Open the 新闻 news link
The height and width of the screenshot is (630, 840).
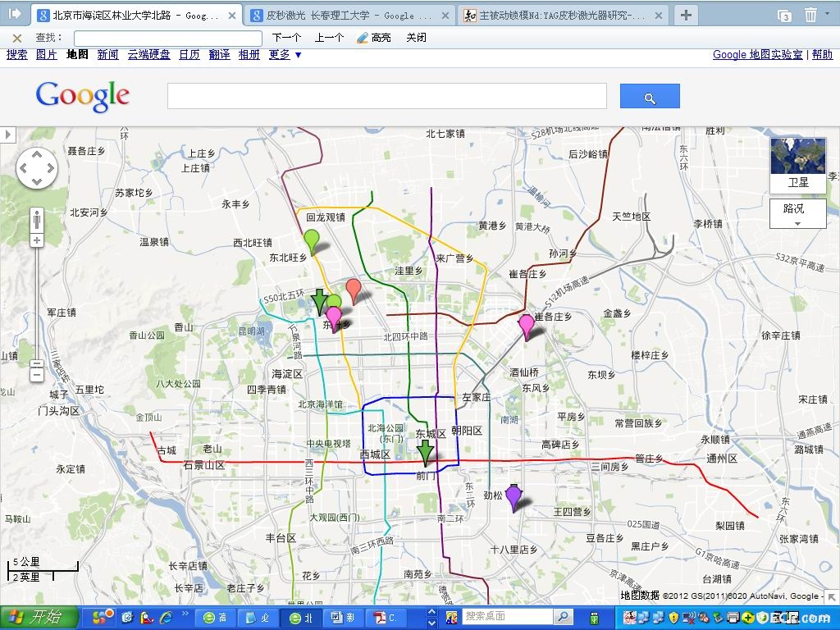pyautogui.click(x=107, y=55)
